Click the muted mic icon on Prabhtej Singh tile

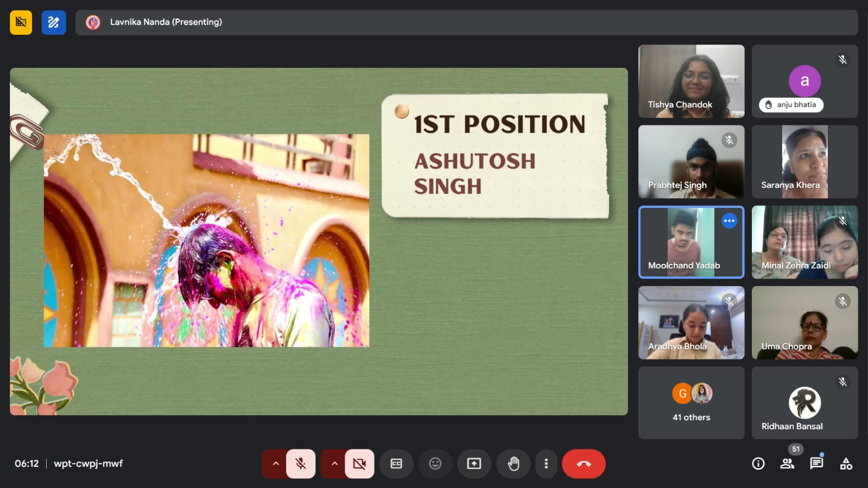(729, 141)
